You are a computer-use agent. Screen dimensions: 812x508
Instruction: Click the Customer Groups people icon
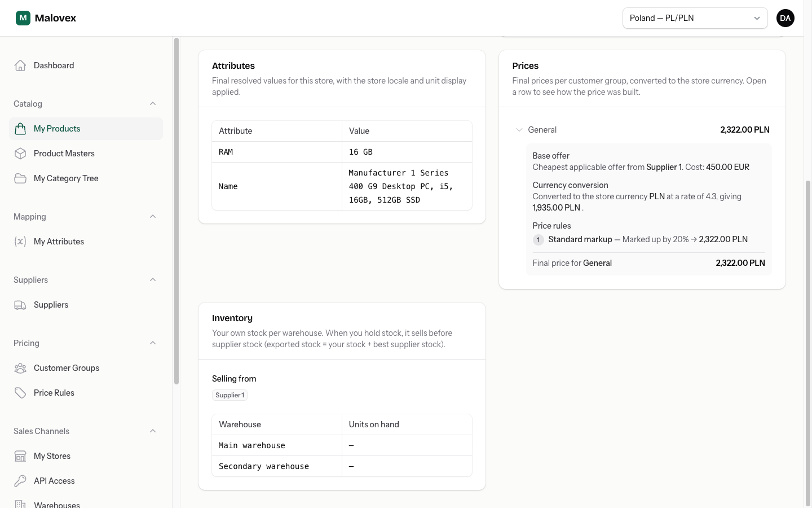(x=20, y=368)
